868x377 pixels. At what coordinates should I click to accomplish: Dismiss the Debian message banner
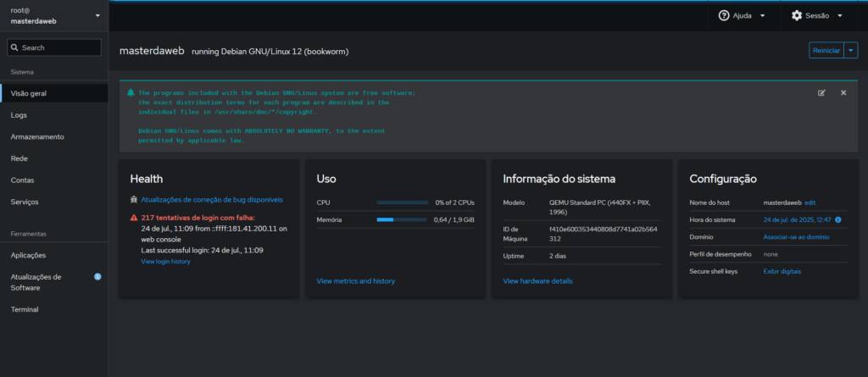843,92
